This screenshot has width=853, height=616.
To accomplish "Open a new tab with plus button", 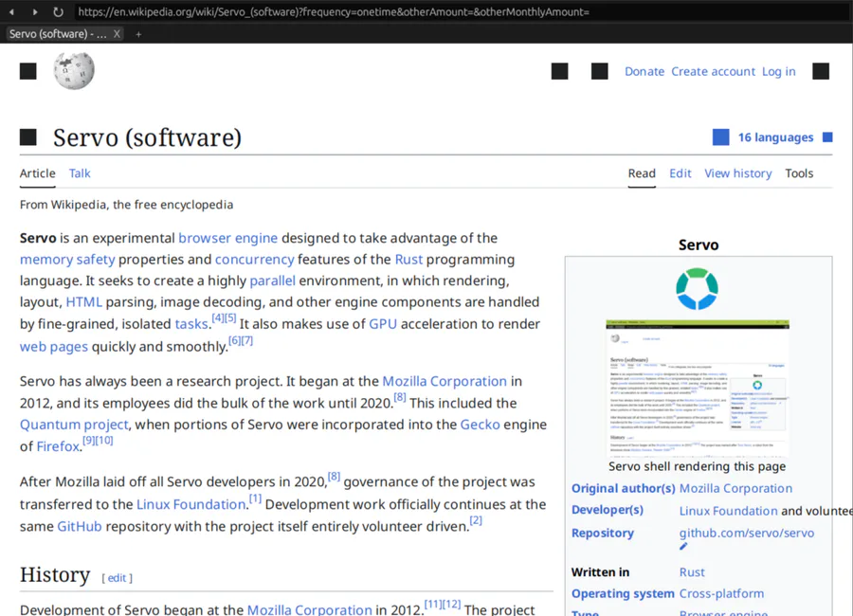I will [x=138, y=34].
